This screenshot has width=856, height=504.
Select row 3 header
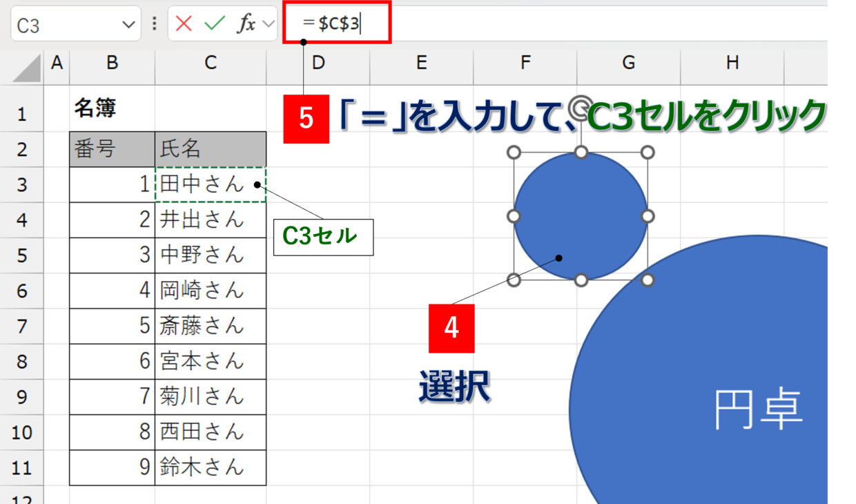22,184
